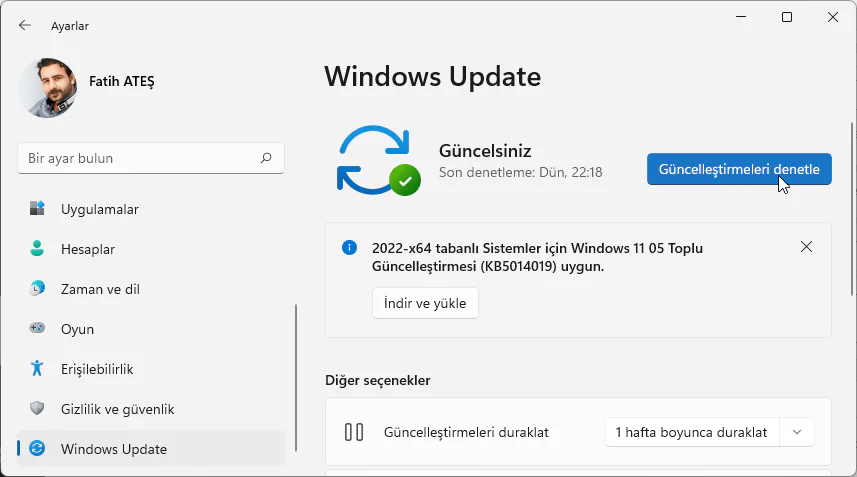Focus the Bir ayar bulun search field
857x477 pixels.
[140, 158]
